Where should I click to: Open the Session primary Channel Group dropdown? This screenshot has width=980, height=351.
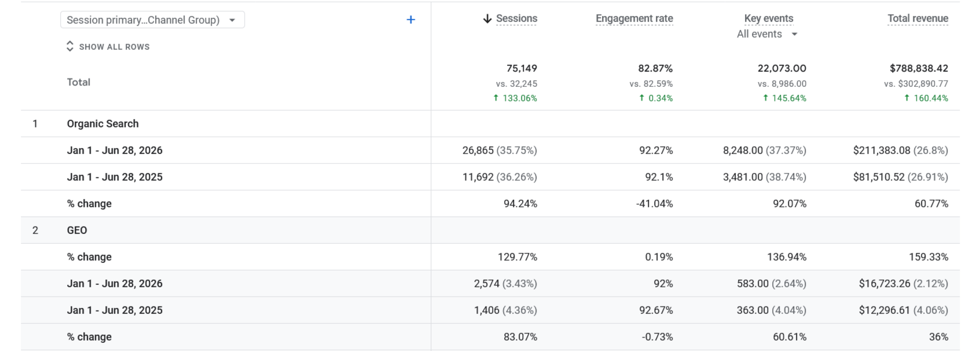(x=152, y=20)
